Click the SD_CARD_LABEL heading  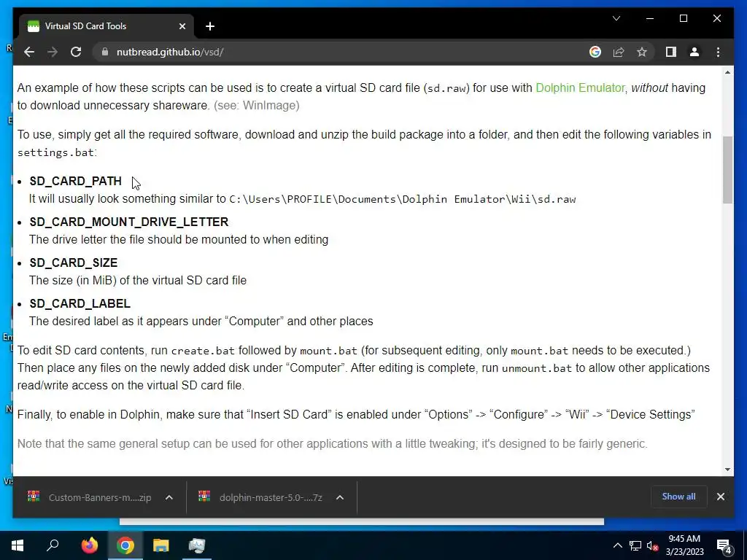click(80, 304)
